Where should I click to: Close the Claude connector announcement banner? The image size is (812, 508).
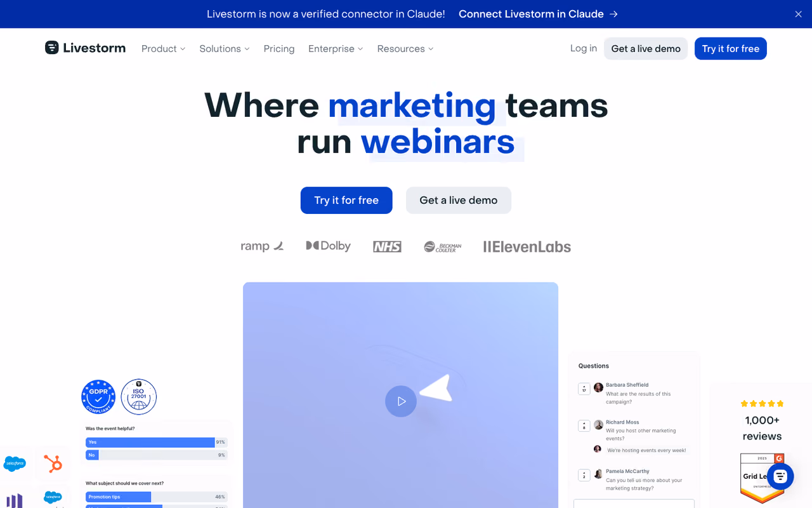[798, 14]
